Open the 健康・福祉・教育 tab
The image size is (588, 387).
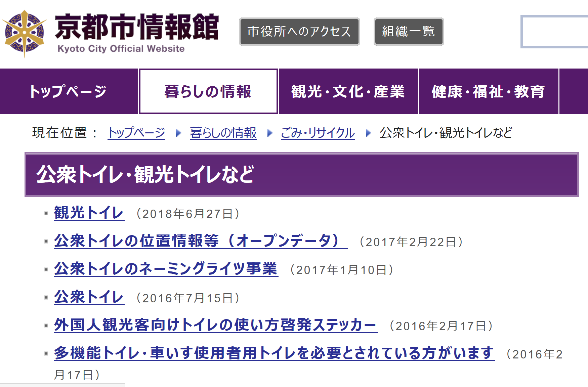tap(488, 92)
